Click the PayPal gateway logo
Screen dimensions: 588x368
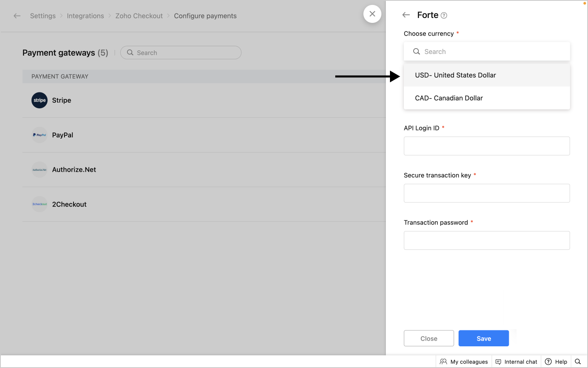pyautogui.click(x=40, y=135)
